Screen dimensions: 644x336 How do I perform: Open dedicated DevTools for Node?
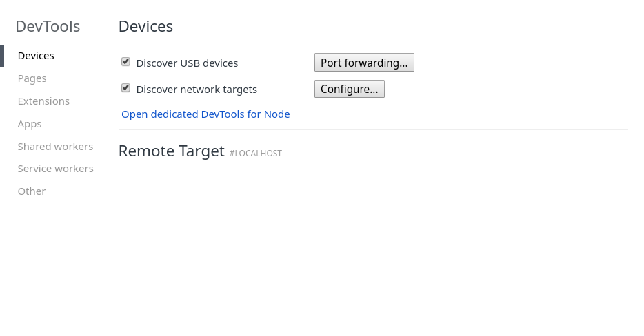coord(205,114)
